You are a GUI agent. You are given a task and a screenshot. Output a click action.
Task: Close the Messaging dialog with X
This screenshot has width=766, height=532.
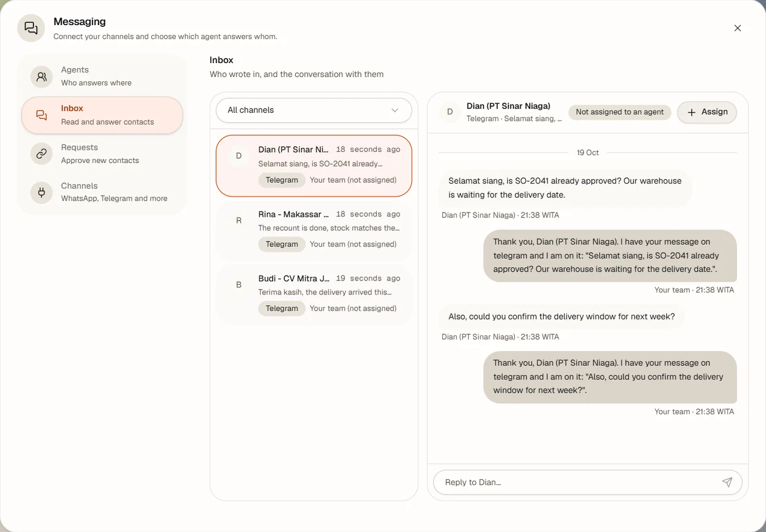[738, 28]
